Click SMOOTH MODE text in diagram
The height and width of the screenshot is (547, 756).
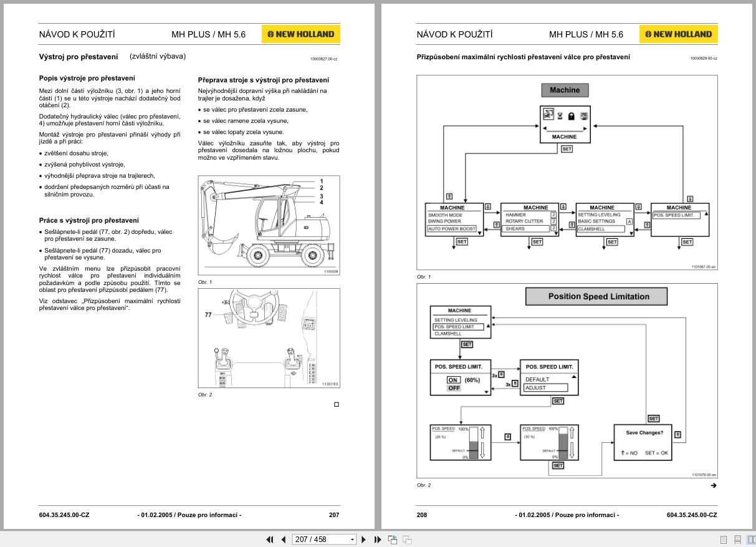click(x=445, y=215)
